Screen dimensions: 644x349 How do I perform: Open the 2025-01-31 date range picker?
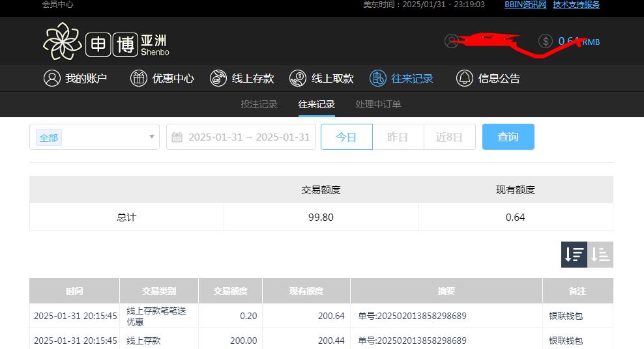[x=241, y=137]
